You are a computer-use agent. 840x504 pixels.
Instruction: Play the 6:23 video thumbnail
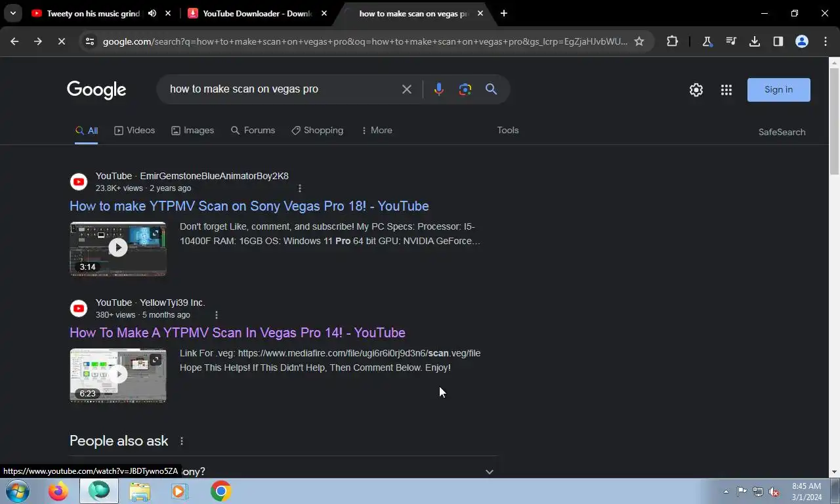[x=118, y=375]
